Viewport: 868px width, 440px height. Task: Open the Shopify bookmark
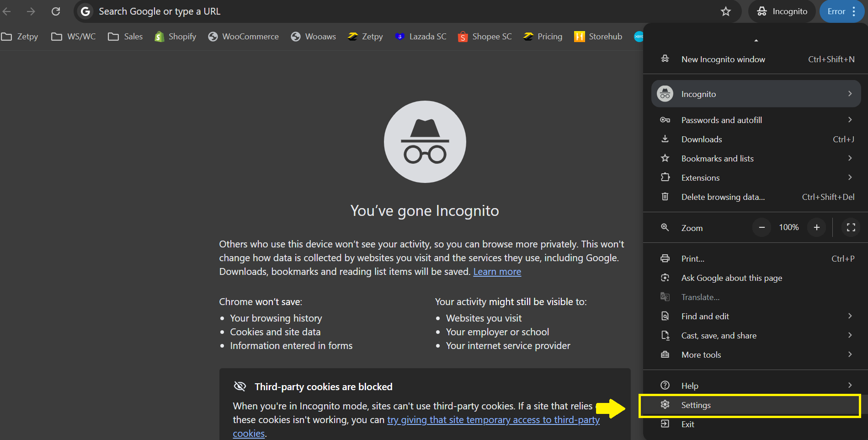[176, 37]
